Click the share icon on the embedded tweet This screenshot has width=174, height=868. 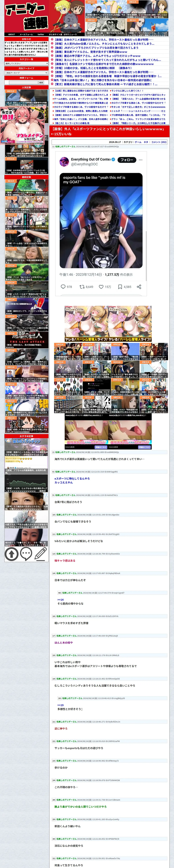click(139, 287)
